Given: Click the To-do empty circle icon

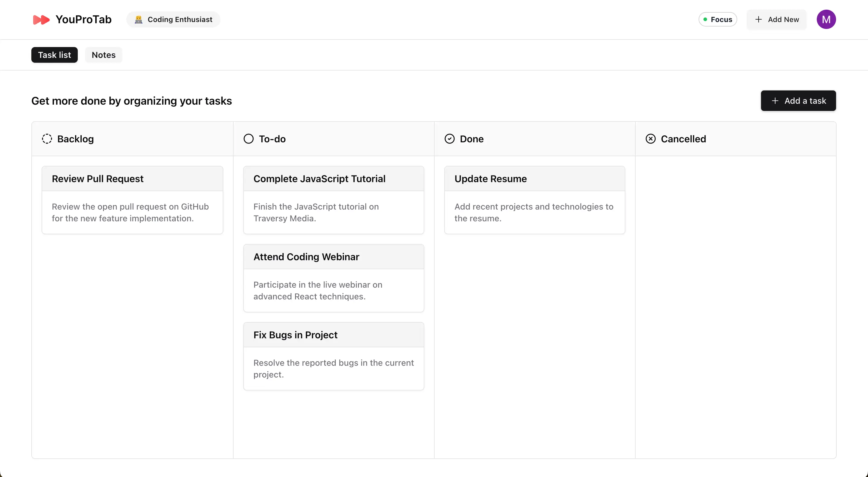Looking at the screenshot, I should click(x=248, y=139).
